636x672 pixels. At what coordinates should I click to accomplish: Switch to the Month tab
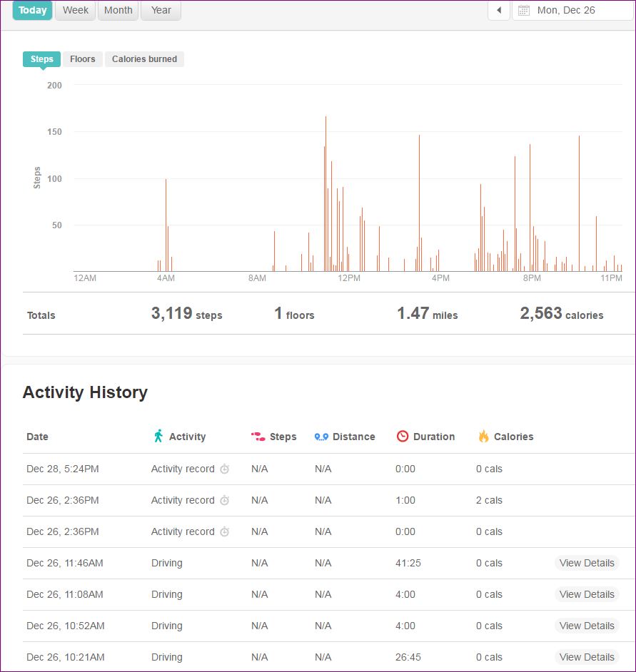[x=118, y=11]
